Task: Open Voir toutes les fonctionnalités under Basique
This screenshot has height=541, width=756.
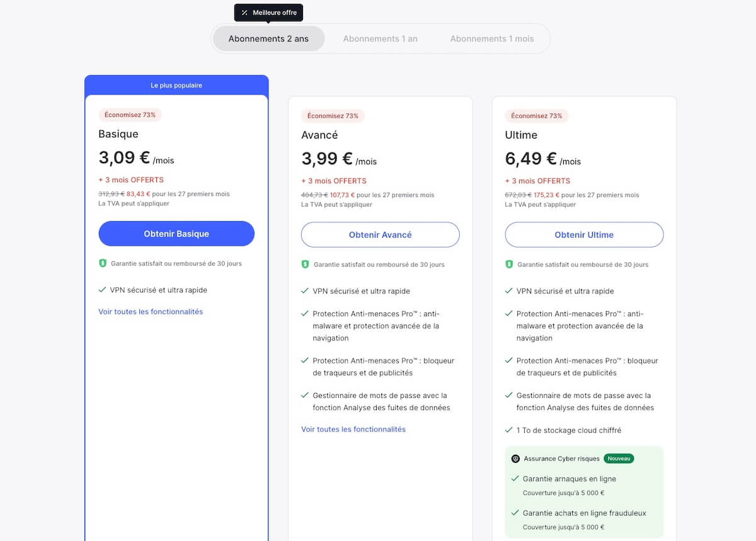Action: [151, 311]
